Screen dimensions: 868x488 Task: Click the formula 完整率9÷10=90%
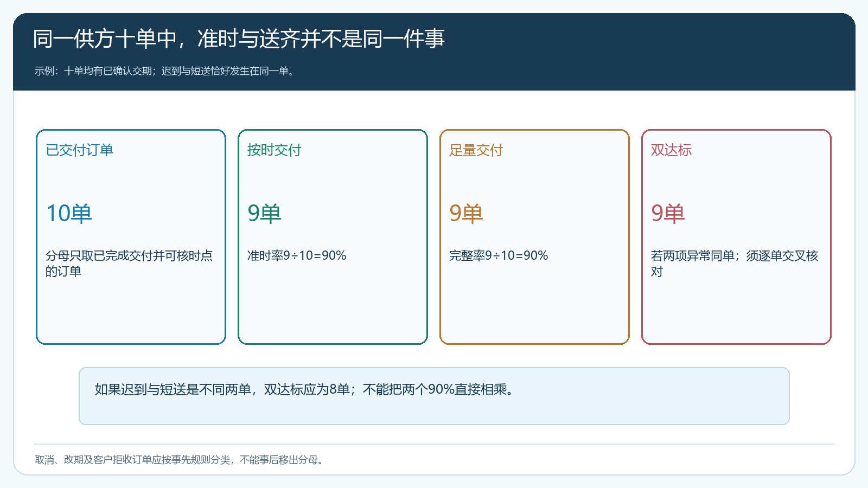coord(499,255)
